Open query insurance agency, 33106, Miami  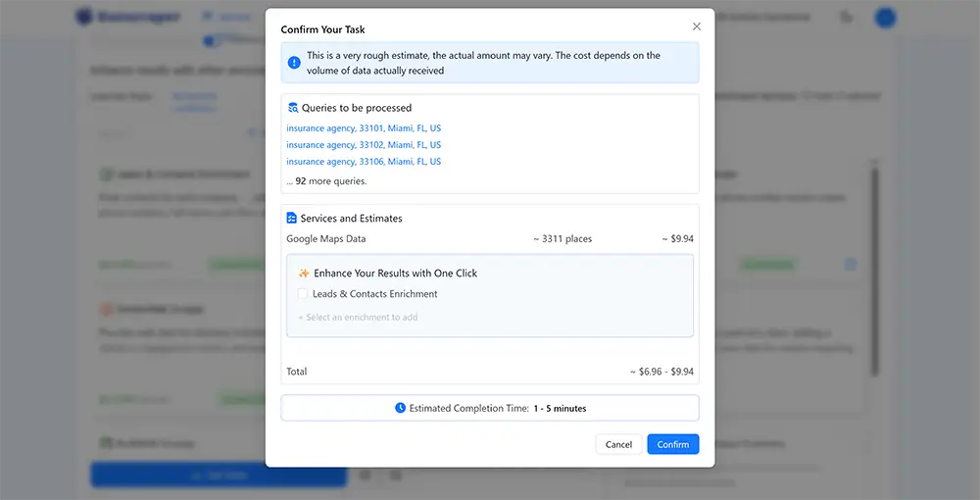(364, 161)
